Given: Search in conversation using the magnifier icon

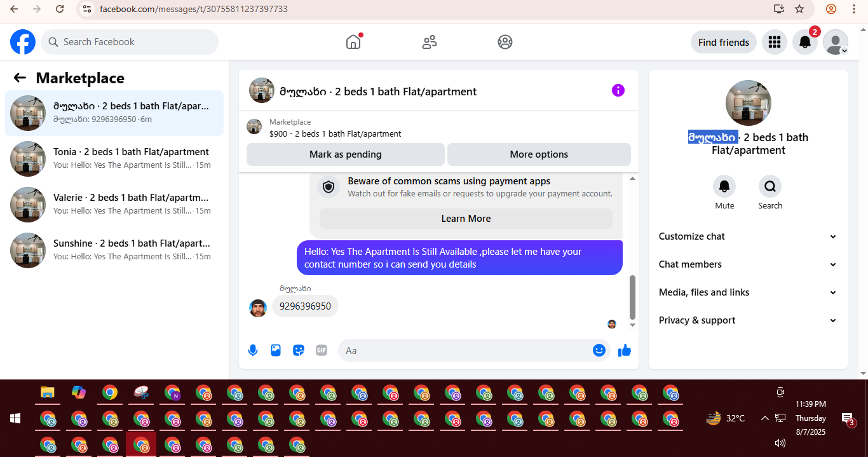Looking at the screenshot, I should coord(770,186).
